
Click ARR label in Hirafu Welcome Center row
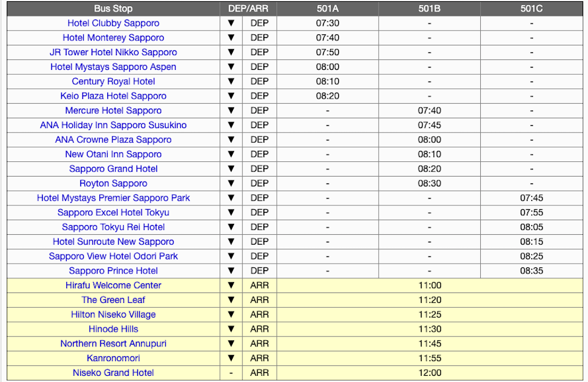click(x=260, y=286)
